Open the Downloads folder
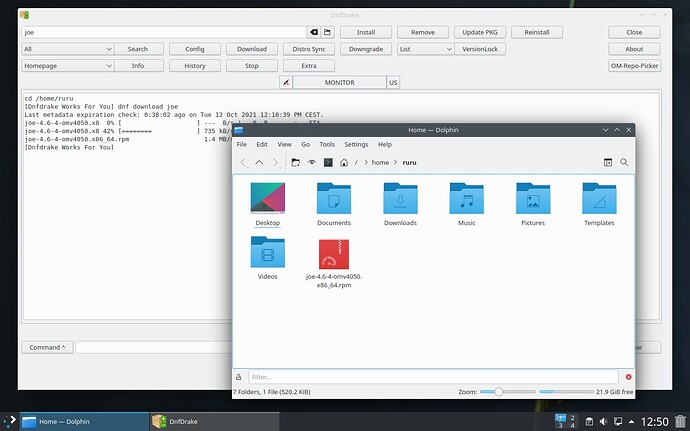Screen dimensions: 690x431 click(400, 204)
